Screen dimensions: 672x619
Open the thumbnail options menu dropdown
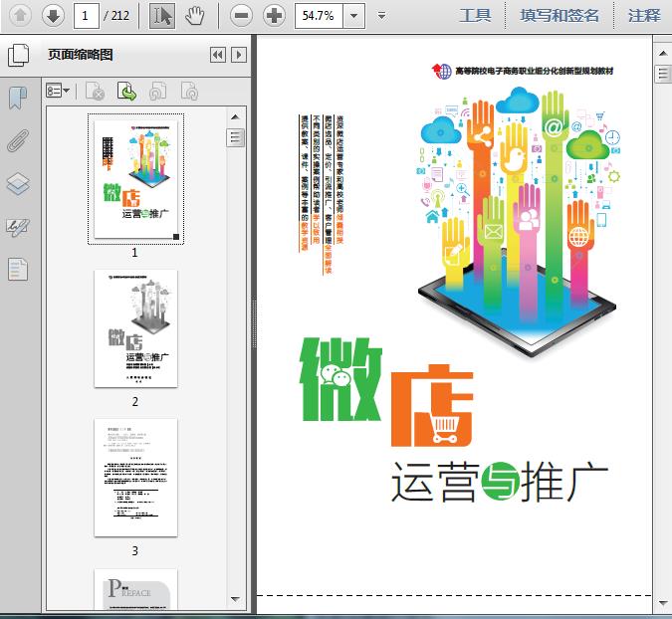click(58, 91)
